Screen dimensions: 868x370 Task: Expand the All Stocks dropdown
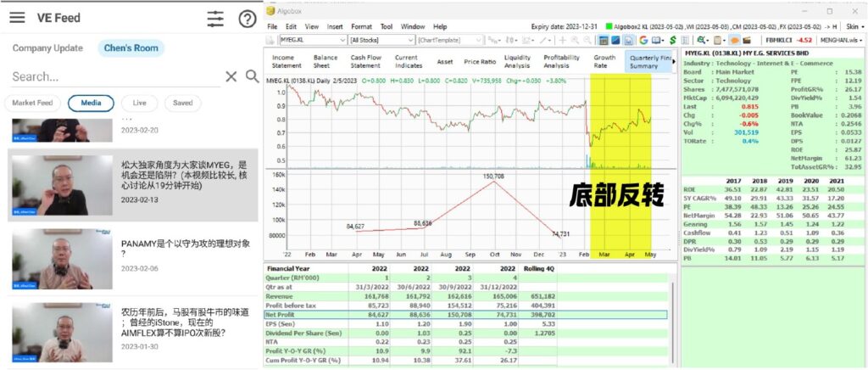point(410,41)
